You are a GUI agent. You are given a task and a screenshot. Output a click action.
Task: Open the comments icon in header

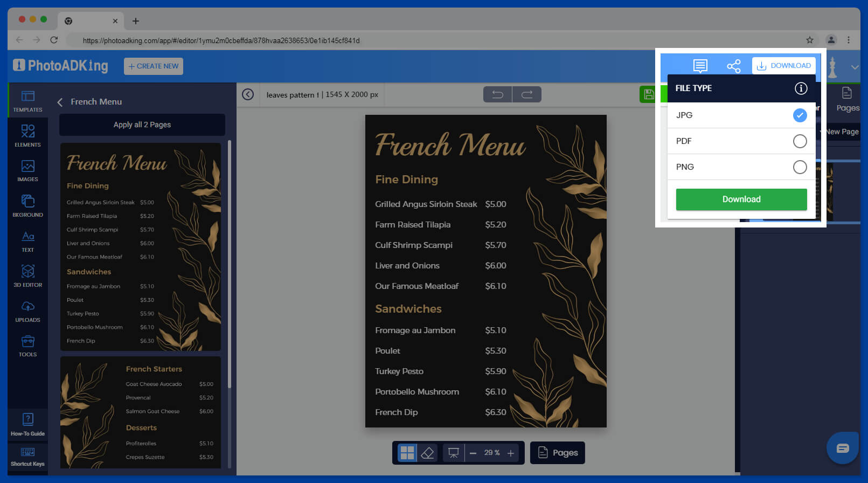[700, 66]
